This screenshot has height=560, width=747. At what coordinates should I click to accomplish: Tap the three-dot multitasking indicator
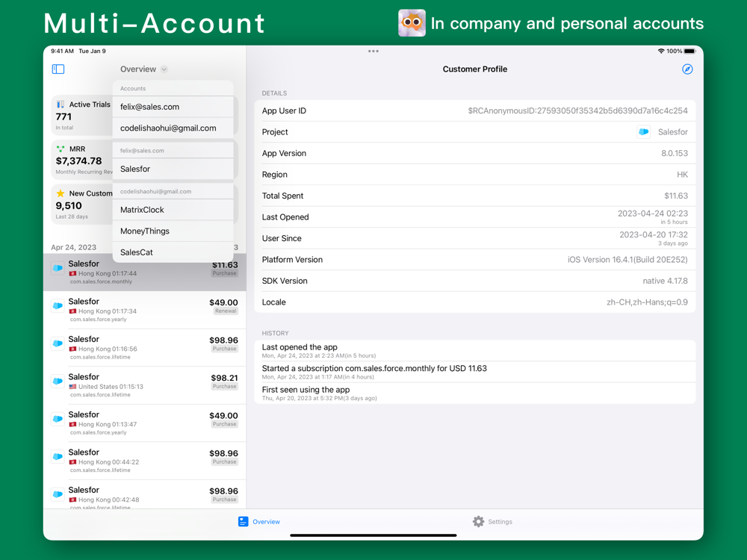(373, 51)
